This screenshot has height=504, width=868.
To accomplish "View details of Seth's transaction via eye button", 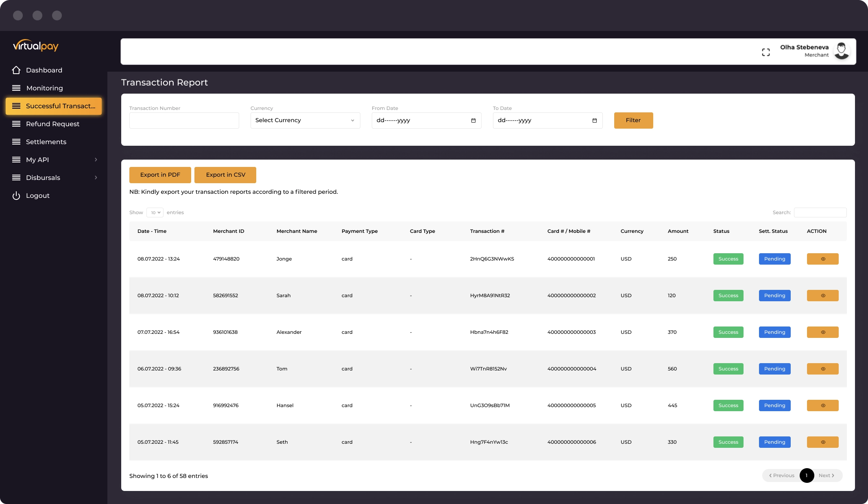I will pyautogui.click(x=822, y=442).
